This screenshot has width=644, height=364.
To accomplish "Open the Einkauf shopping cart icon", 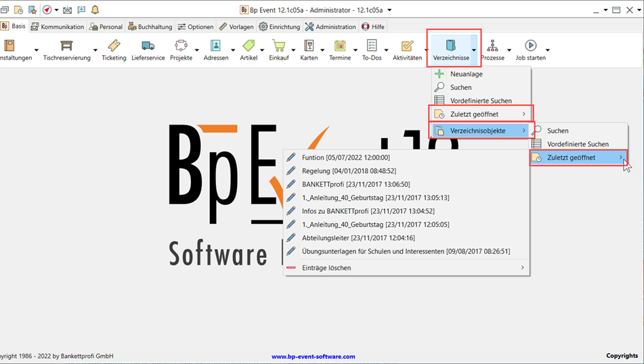I will (x=278, y=45).
